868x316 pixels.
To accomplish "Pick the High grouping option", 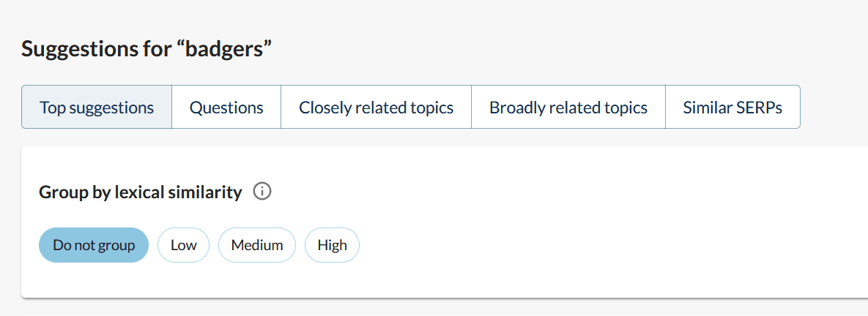I will [x=332, y=245].
